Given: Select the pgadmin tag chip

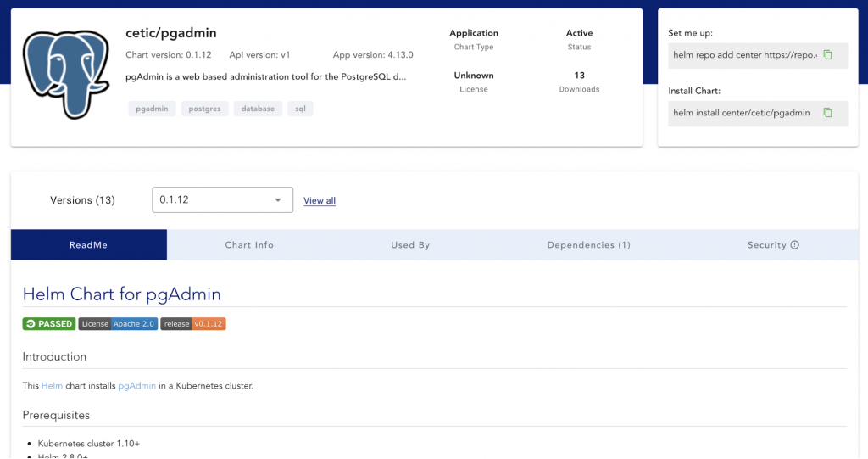Looking at the screenshot, I should pos(153,109).
